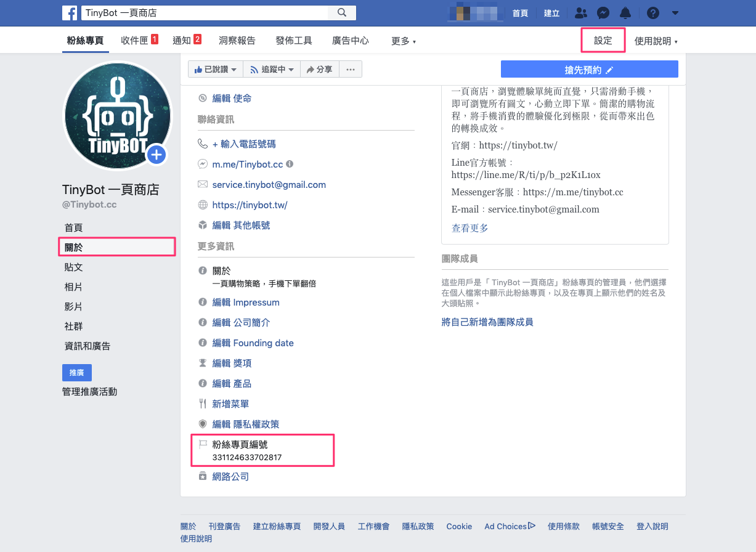The height and width of the screenshot is (552, 756).
Task: Open the 廣告中心 tab
Action: 351,41
